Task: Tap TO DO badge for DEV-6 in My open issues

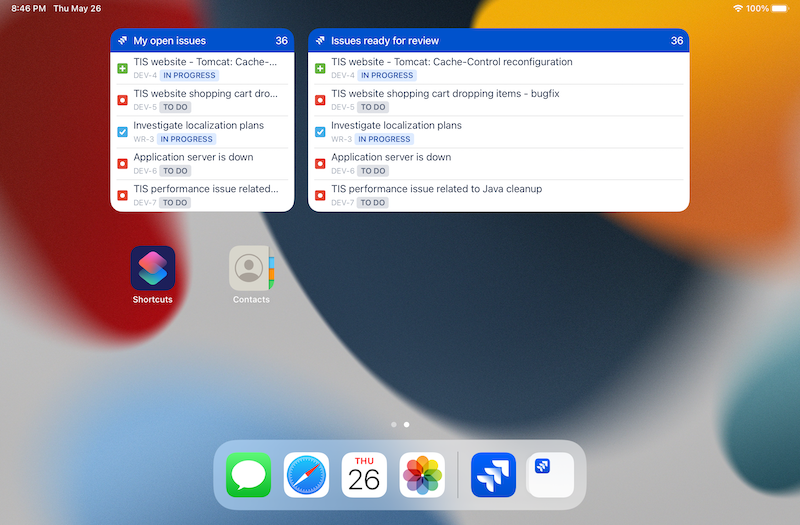Action: [x=175, y=171]
